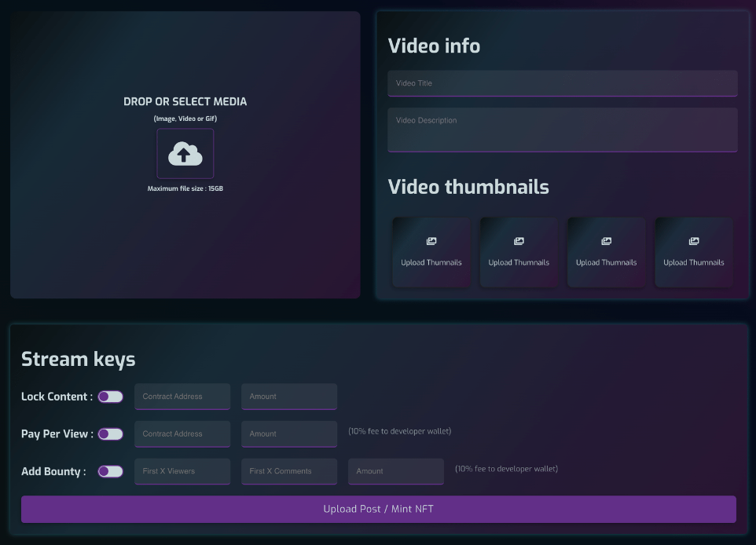Click the cloud upload icon
Screen dimensions: 756x545
pyautogui.click(x=185, y=154)
